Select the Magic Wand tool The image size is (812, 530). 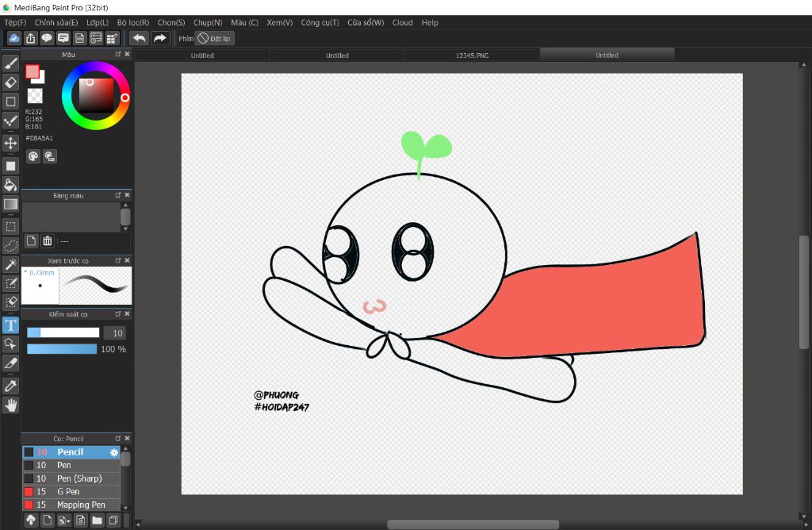(x=10, y=265)
